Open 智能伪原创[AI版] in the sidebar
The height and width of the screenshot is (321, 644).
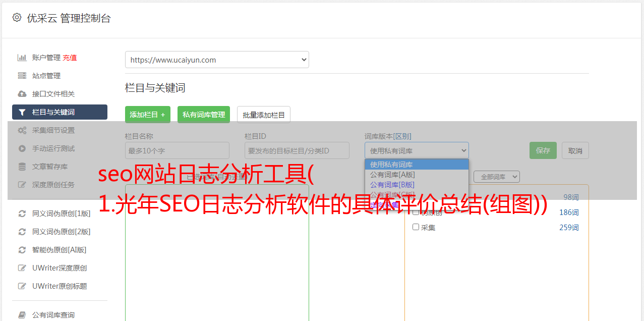tap(60, 250)
